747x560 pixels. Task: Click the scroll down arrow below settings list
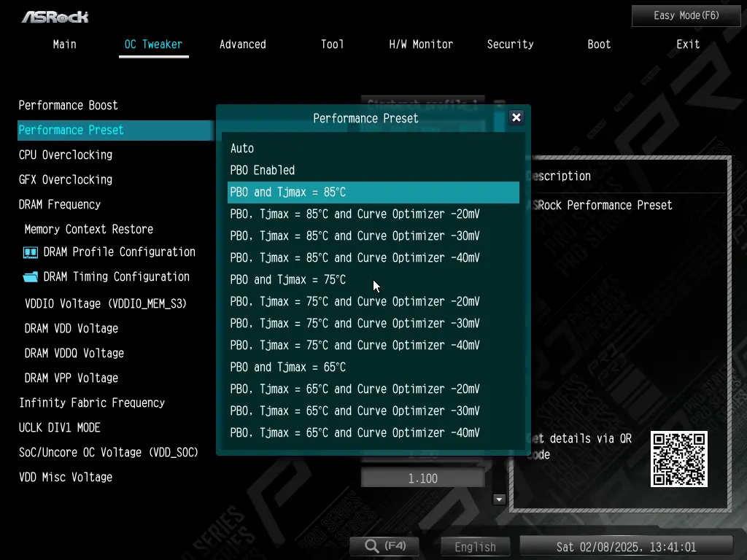(x=499, y=499)
